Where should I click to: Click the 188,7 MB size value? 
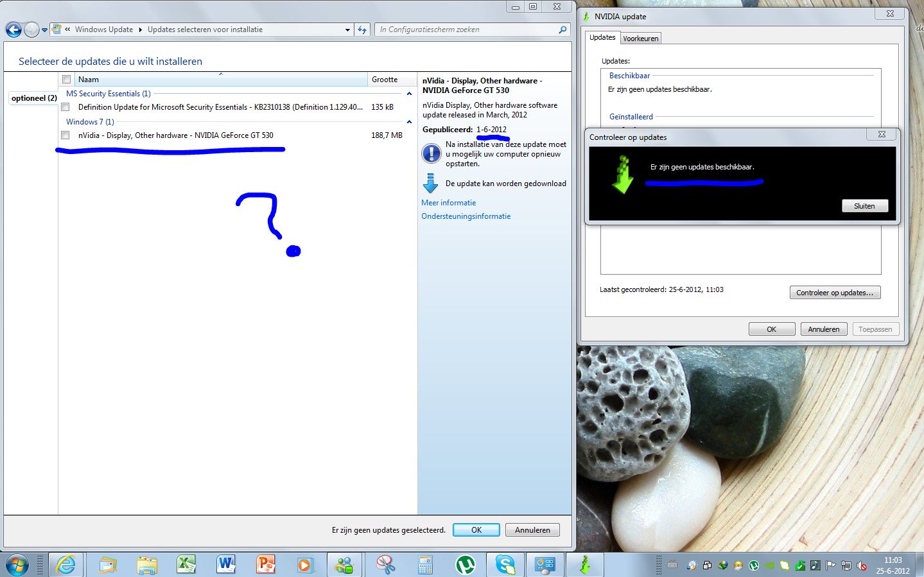(x=387, y=135)
